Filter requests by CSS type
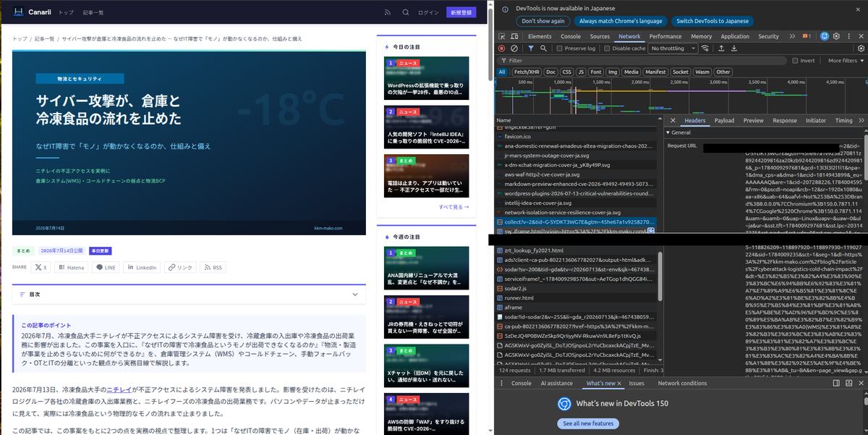 point(567,72)
